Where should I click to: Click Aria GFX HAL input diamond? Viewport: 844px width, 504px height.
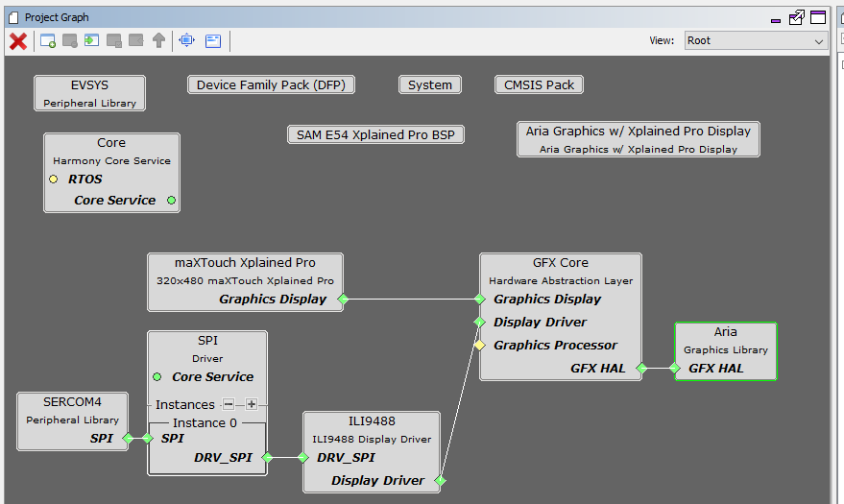coord(675,369)
